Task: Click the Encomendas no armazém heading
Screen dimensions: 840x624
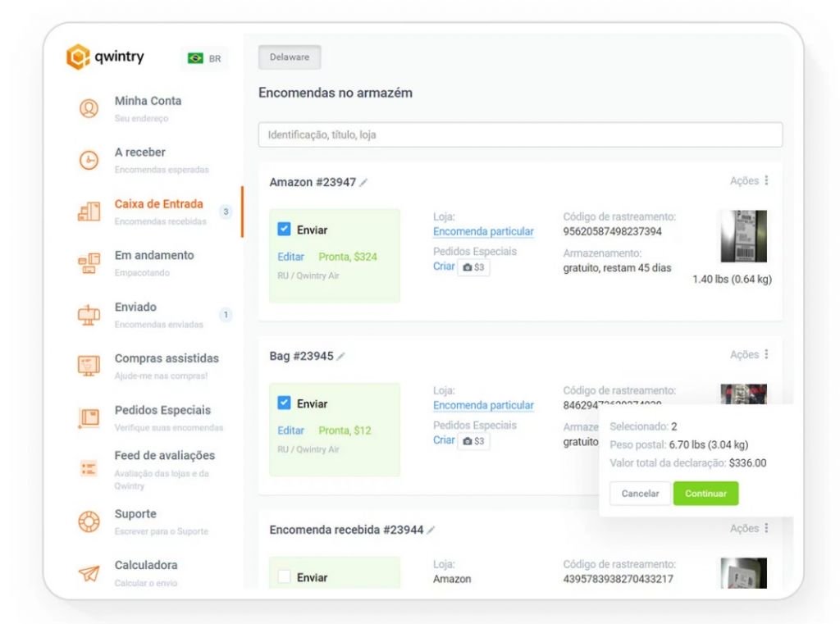Action: point(336,93)
